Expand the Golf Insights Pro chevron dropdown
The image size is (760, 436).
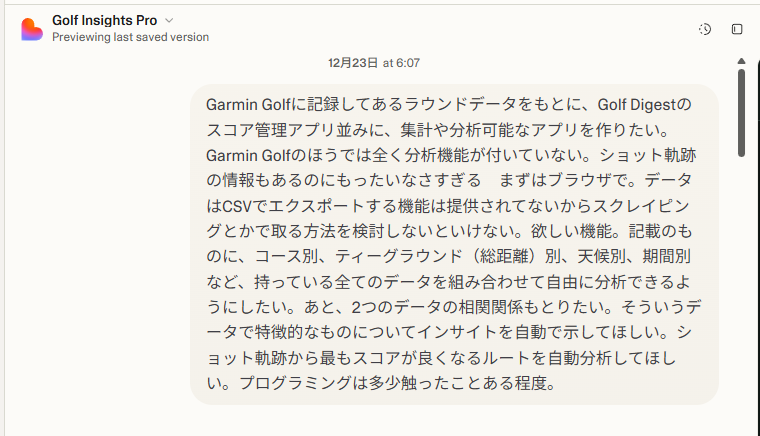coord(169,20)
